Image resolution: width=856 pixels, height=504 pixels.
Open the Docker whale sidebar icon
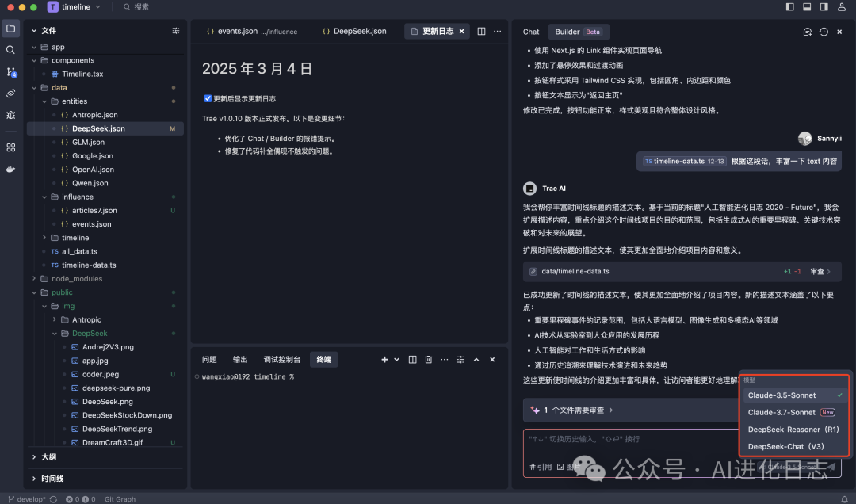tap(11, 170)
